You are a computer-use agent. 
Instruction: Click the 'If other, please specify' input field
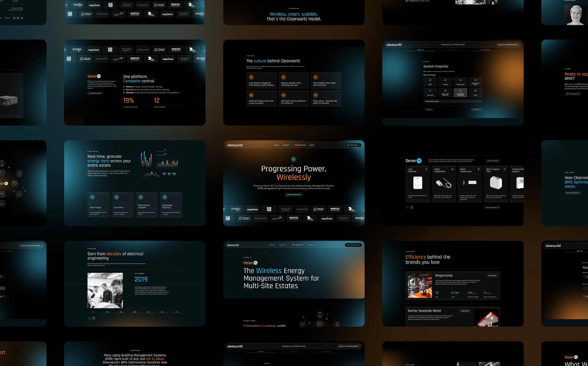click(453, 101)
